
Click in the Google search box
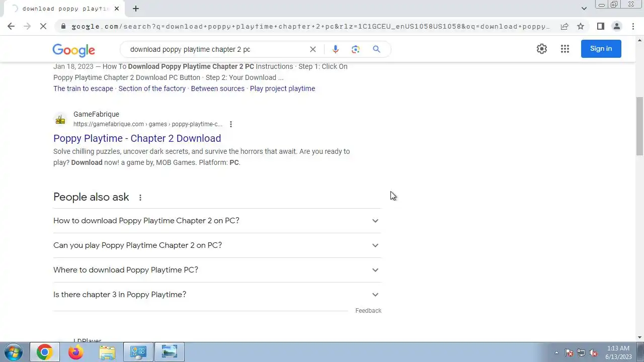(216, 49)
